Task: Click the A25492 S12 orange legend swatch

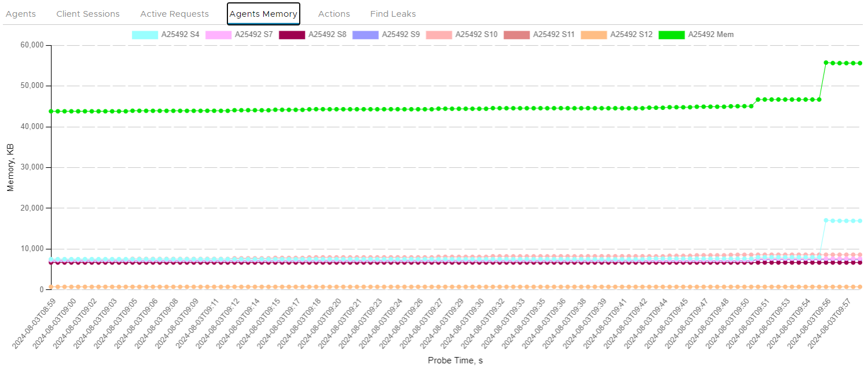Action: pos(594,35)
